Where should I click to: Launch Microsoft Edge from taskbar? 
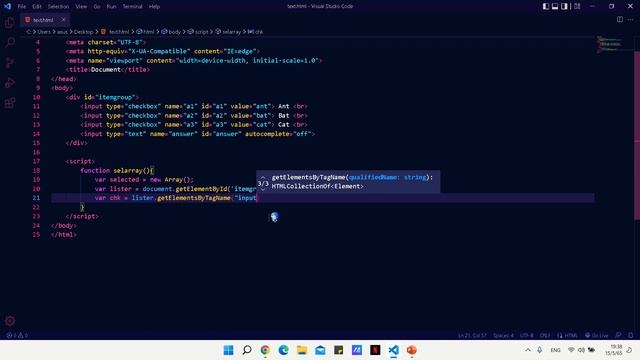point(284,350)
